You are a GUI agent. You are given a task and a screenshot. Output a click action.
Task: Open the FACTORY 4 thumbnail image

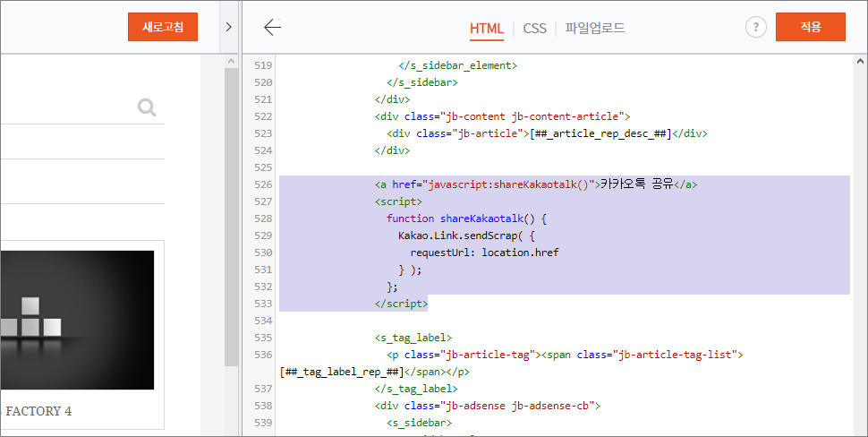(77, 320)
